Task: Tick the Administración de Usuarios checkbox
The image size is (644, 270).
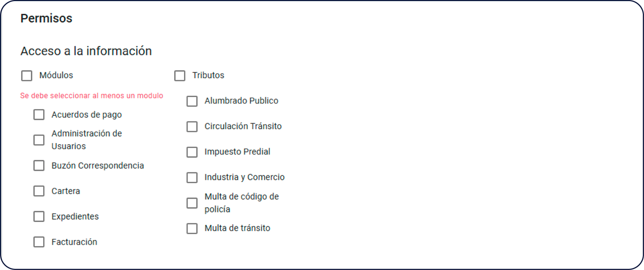Action: tap(39, 140)
